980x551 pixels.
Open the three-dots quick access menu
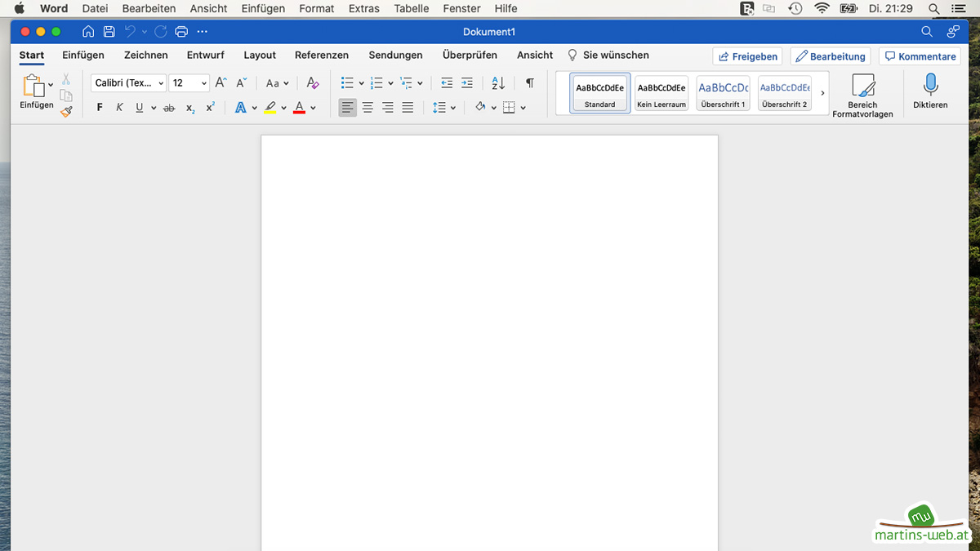(203, 32)
